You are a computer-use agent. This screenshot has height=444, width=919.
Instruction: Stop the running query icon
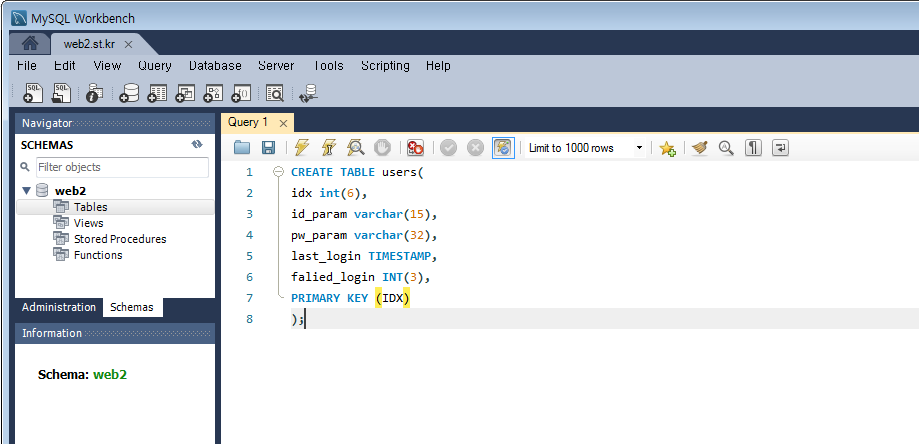point(382,148)
